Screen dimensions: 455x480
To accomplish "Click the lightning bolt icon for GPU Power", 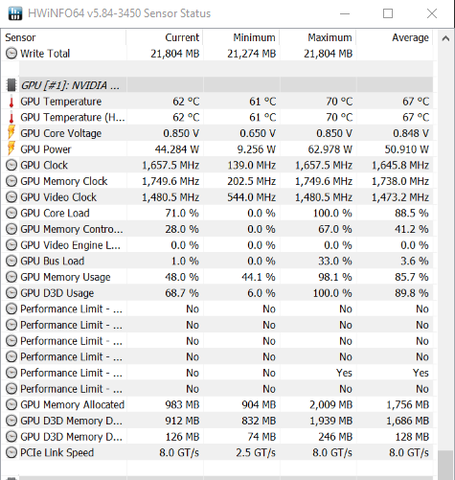I will pyautogui.click(x=11, y=149).
